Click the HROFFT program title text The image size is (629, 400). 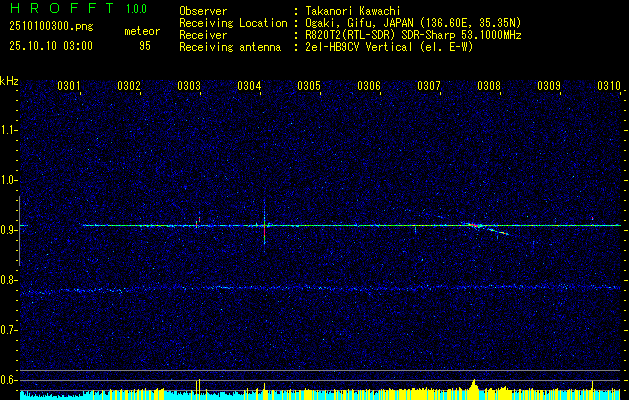(62, 8)
